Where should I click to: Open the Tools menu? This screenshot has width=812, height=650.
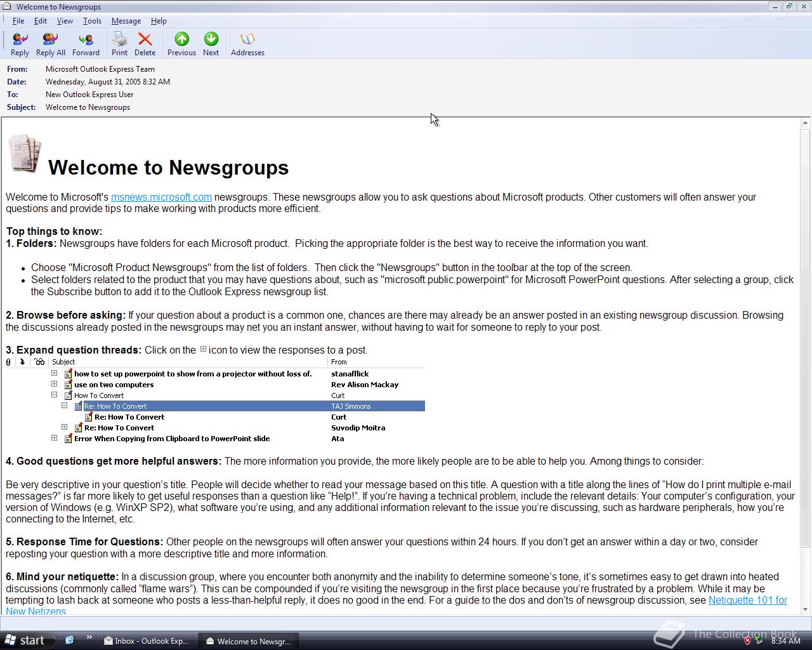(92, 21)
